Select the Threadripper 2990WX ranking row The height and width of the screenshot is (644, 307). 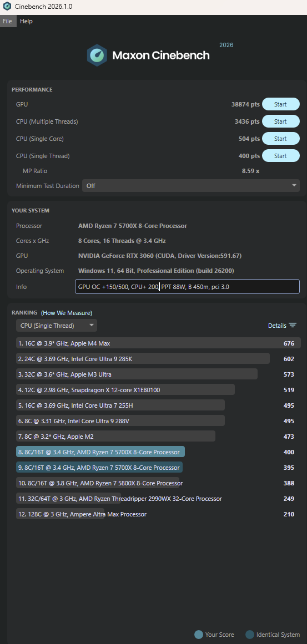point(158,499)
